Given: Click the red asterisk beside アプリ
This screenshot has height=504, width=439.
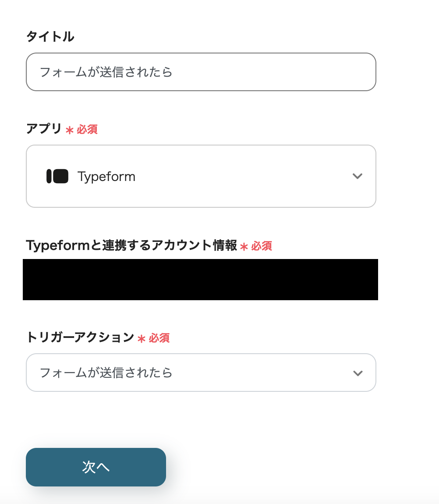Looking at the screenshot, I should (69, 130).
